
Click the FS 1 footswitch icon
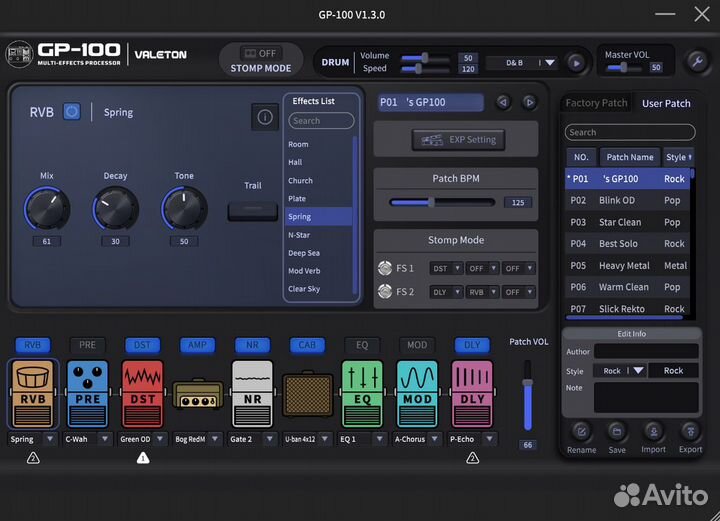pos(385,268)
